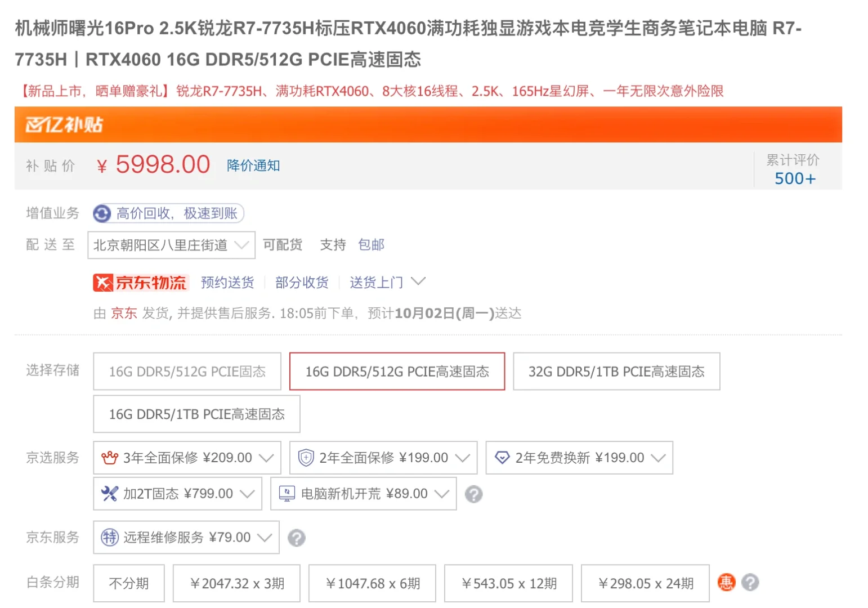Choose ¥2047.32 x 3期 installment plan
Image resolution: width=868 pixels, height=608 pixels.
click(x=236, y=583)
